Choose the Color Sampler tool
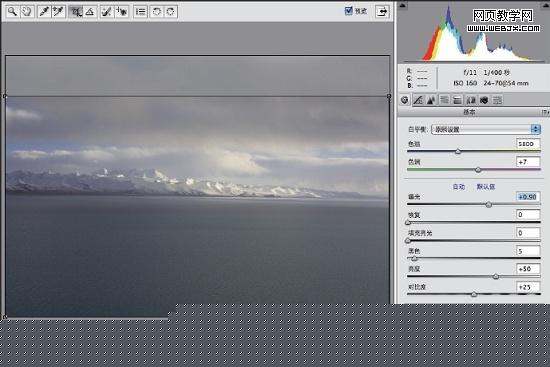This screenshot has height=367, width=550. pos(58,12)
